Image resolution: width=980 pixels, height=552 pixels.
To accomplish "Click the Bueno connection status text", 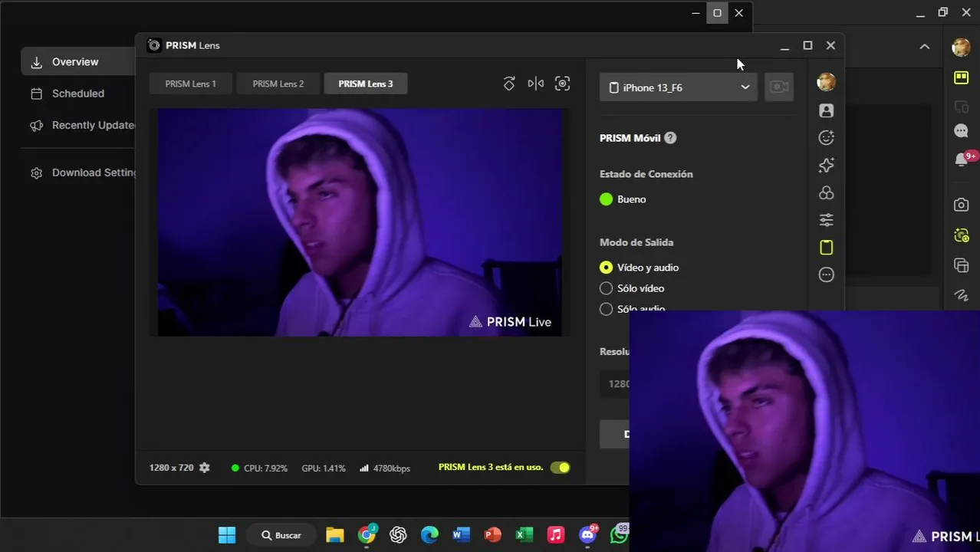I will [632, 199].
